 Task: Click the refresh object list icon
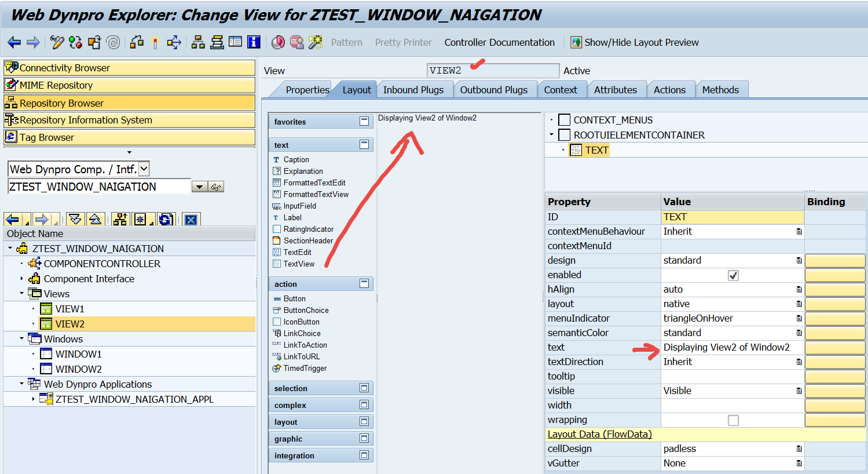click(166, 220)
